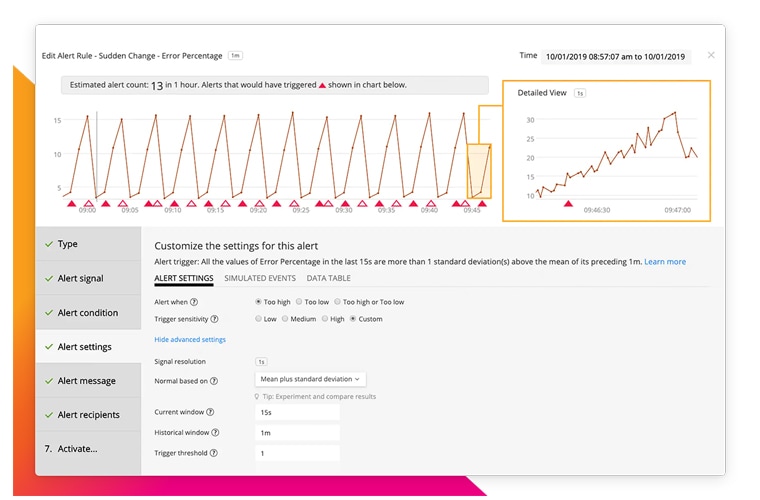Click the Detailed View heading
Viewport: 760px width, 500px height.
[x=541, y=93]
